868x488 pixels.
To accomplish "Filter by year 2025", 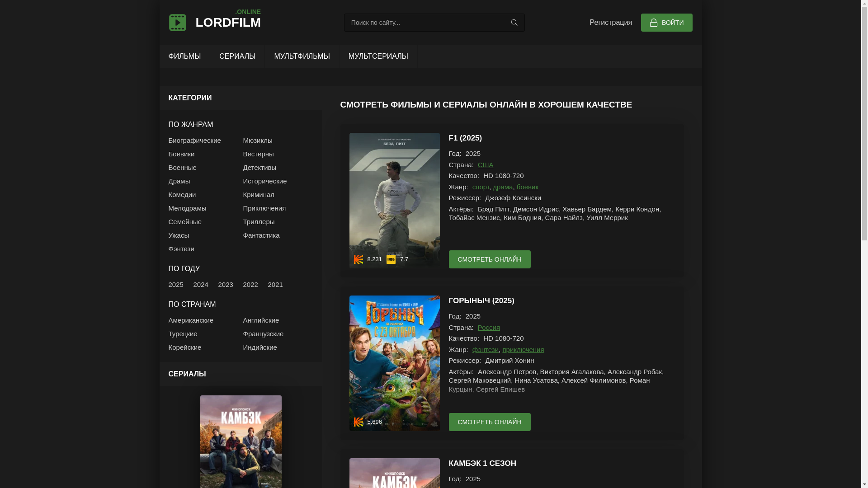I will click(x=176, y=285).
